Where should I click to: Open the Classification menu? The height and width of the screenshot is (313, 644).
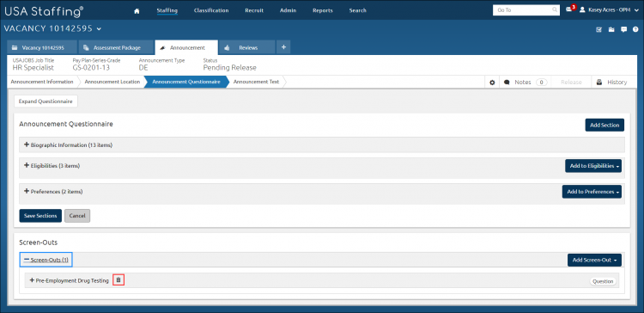tap(211, 10)
